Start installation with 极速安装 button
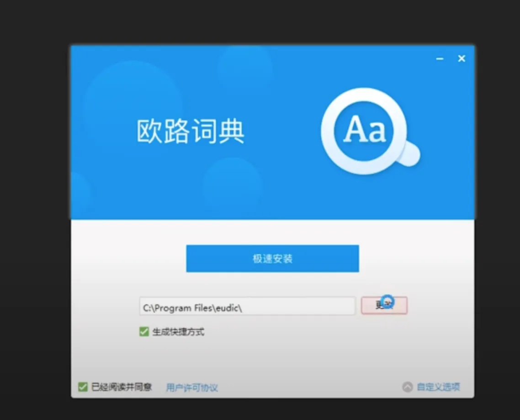Viewport: 520px width, 420px height. pos(272,259)
